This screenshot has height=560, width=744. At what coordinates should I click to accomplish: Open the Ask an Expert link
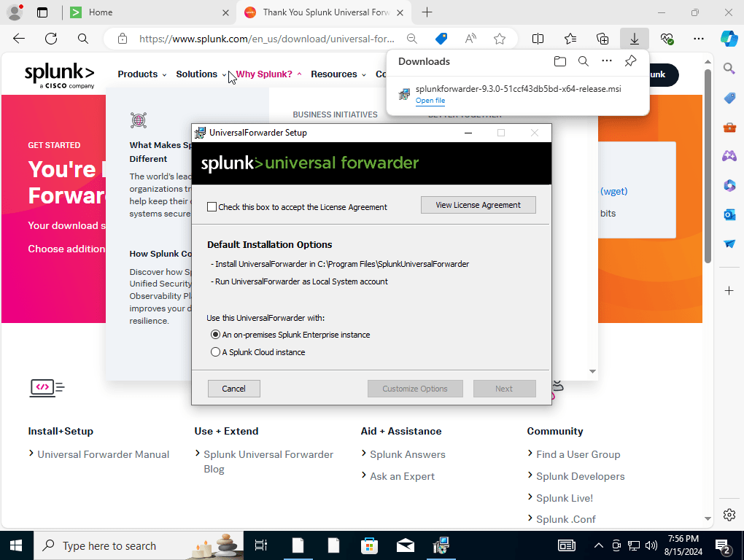click(x=402, y=476)
